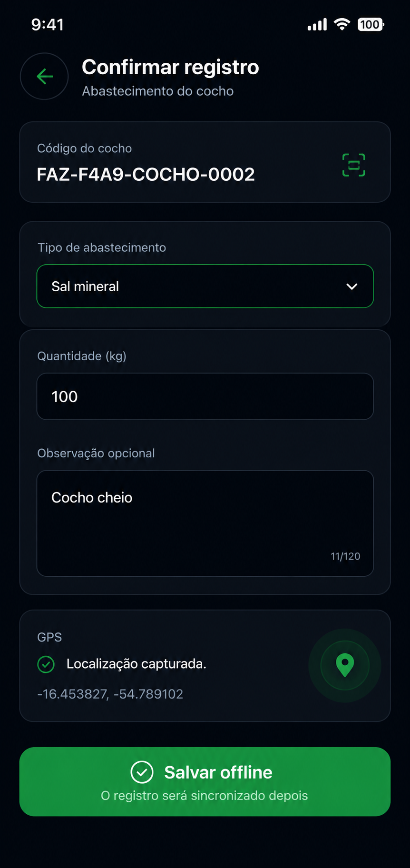
Task: Tap the cellular signal bars icon
Action: (x=317, y=24)
